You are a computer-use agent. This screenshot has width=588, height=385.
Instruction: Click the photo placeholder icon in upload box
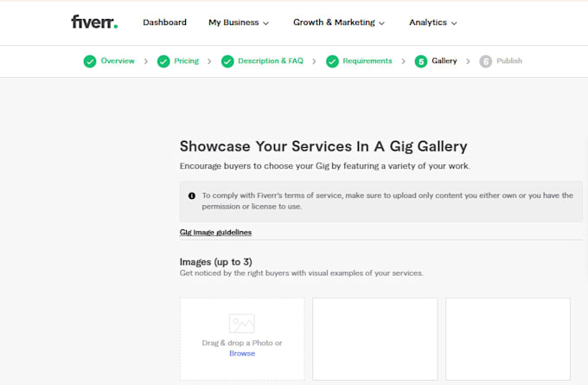click(x=242, y=324)
